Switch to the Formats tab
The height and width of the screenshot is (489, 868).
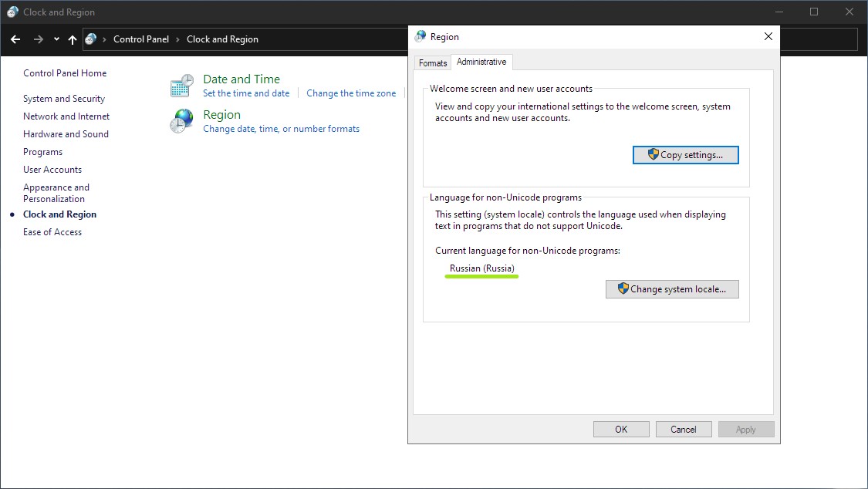(433, 63)
